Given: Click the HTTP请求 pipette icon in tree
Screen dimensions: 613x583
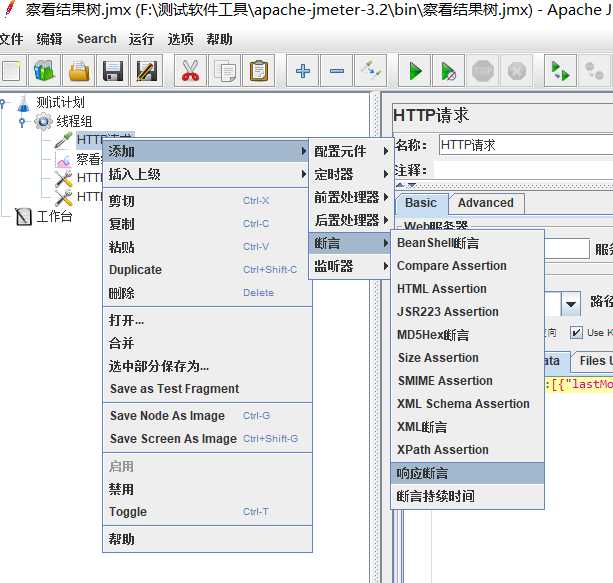Looking at the screenshot, I should [63, 140].
